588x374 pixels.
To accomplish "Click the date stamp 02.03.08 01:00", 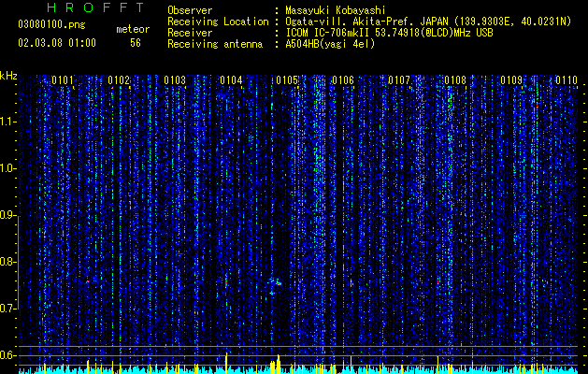I will point(57,43).
